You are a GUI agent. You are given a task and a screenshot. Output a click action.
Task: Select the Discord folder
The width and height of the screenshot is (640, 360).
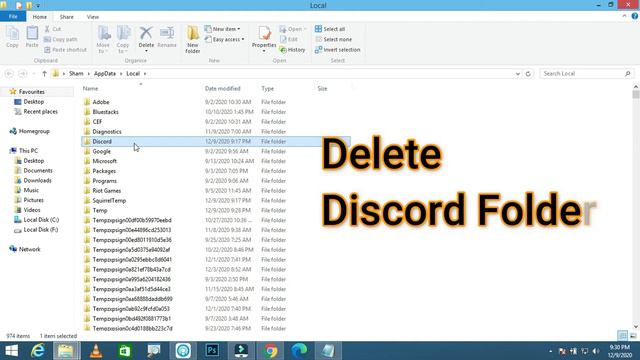point(216,142)
